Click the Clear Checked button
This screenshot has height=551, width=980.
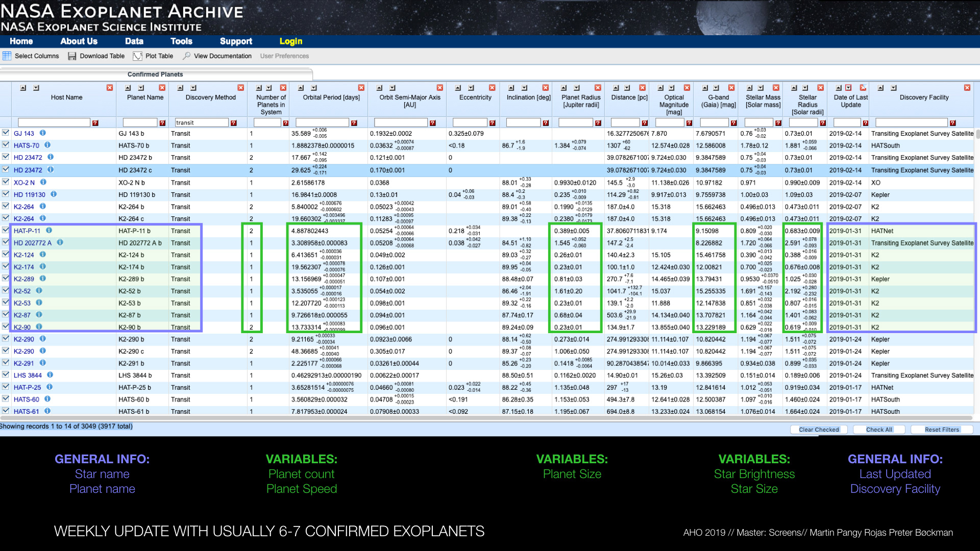point(819,430)
